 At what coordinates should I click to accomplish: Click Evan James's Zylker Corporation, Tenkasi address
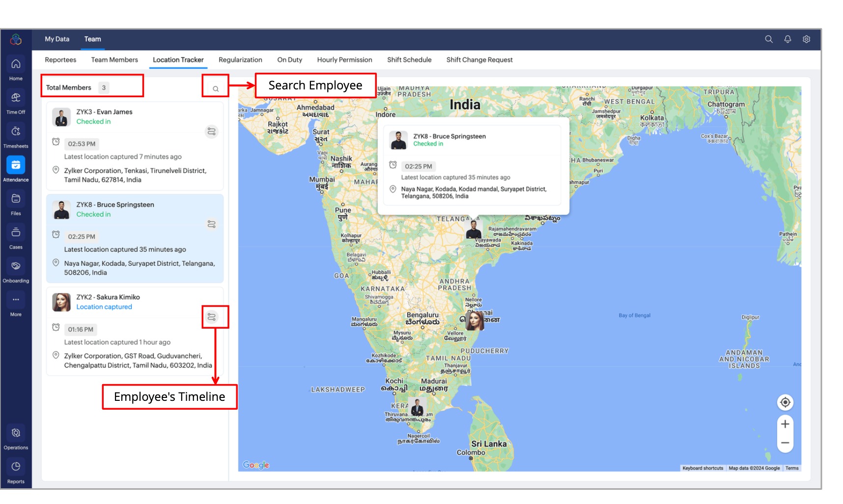point(135,175)
